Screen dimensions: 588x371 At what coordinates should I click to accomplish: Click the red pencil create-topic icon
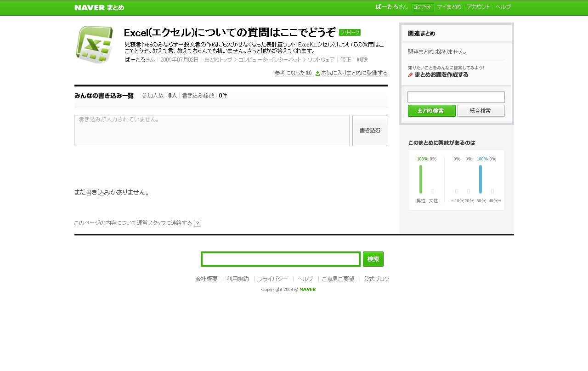410,75
